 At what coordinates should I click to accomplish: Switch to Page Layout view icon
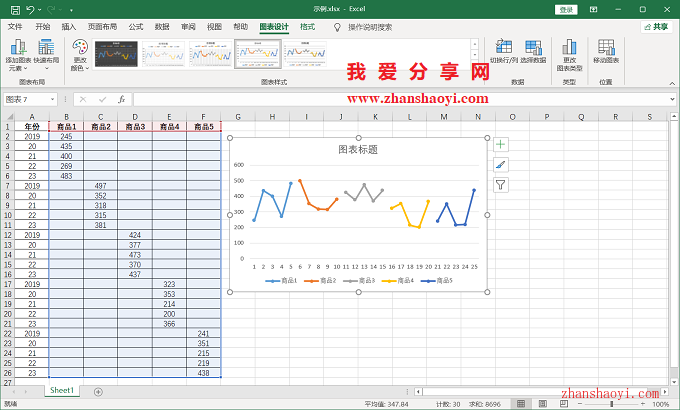coord(543,404)
